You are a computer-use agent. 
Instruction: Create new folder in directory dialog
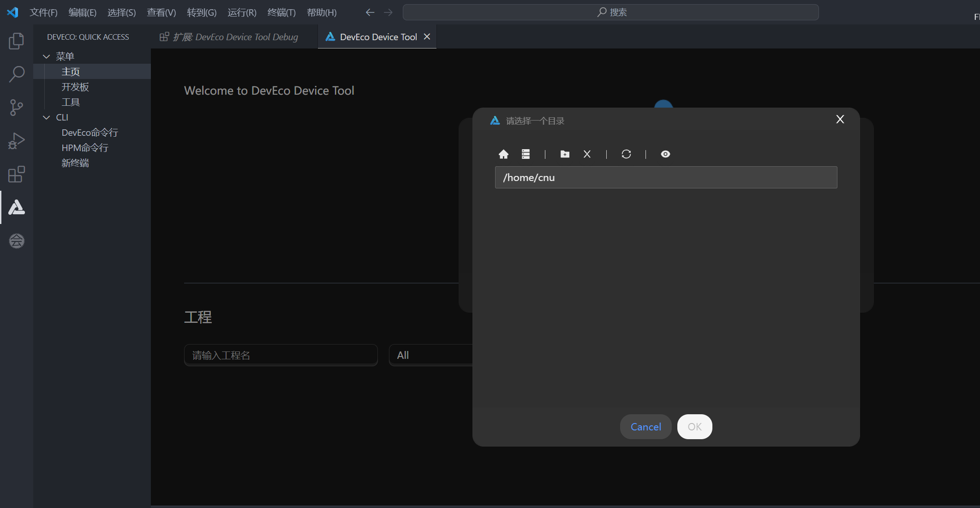(565, 154)
